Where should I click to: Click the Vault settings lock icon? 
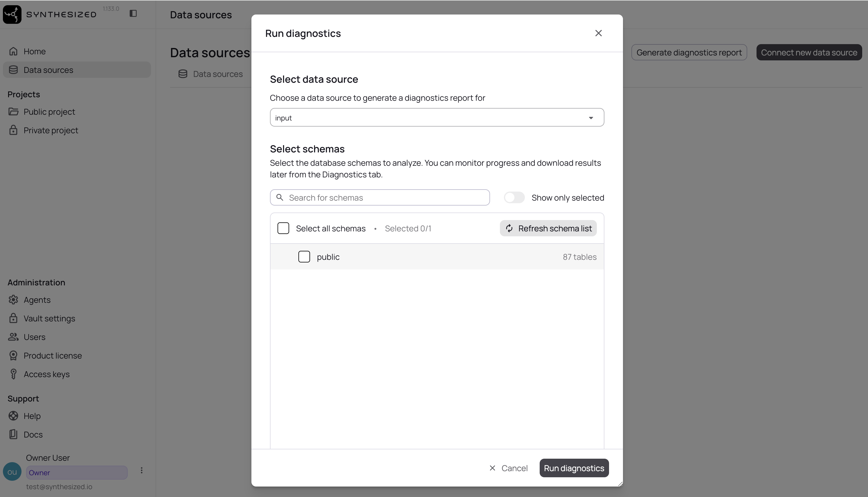13,318
